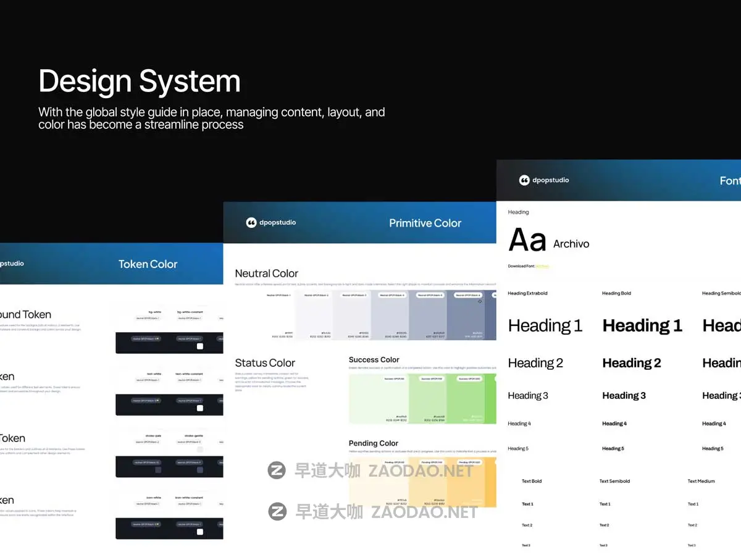Image resolution: width=741 pixels, height=560 pixels.
Task: Click the bold Heading 2 sample
Action: (x=631, y=363)
